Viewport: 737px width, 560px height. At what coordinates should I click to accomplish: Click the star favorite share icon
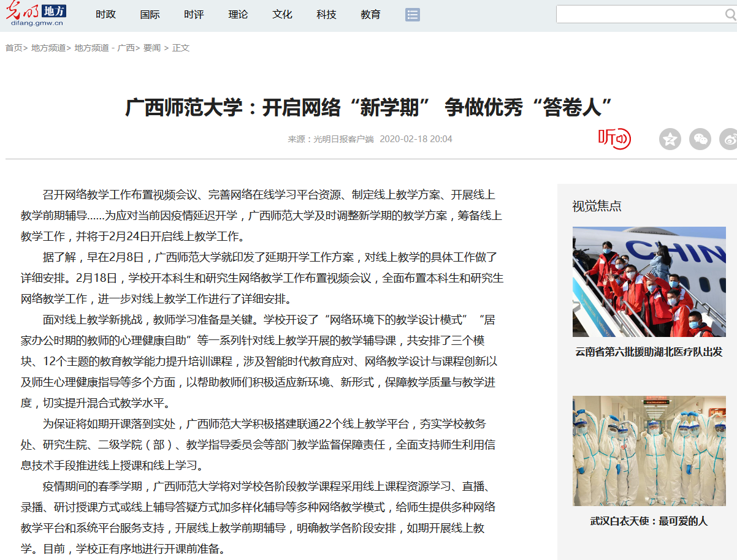tap(670, 139)
